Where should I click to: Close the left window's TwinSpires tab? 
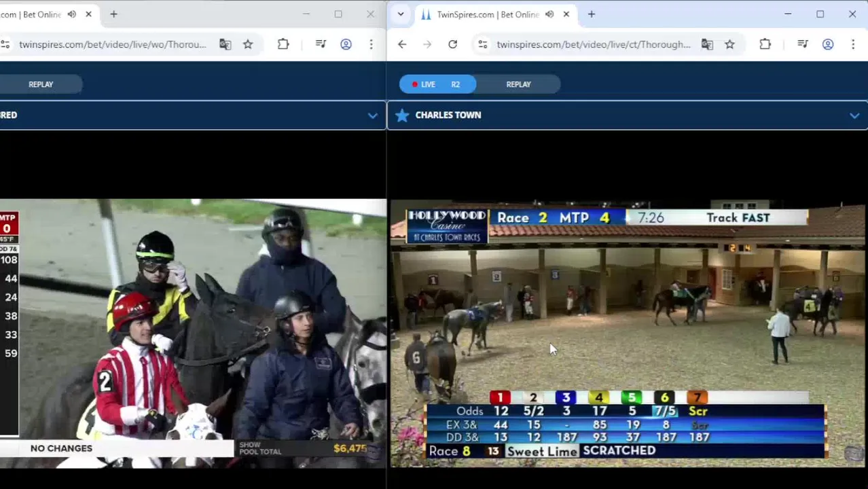(x=88, y=14)
